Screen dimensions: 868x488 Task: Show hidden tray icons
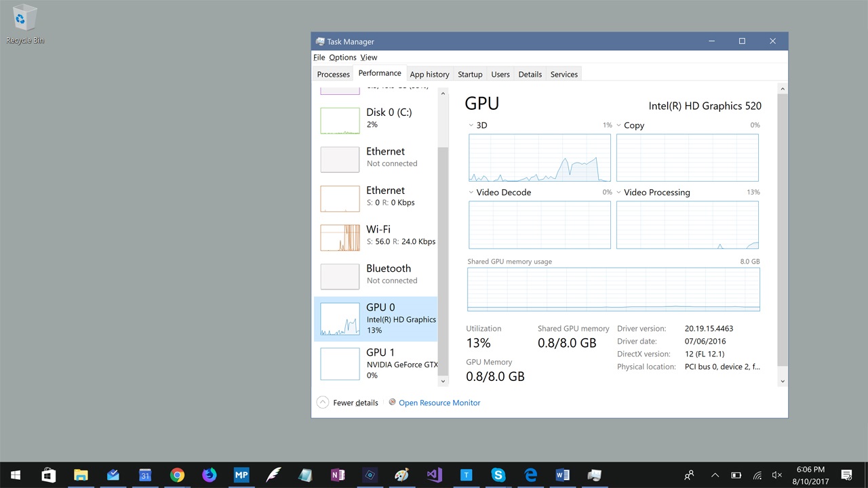point(715,474)
